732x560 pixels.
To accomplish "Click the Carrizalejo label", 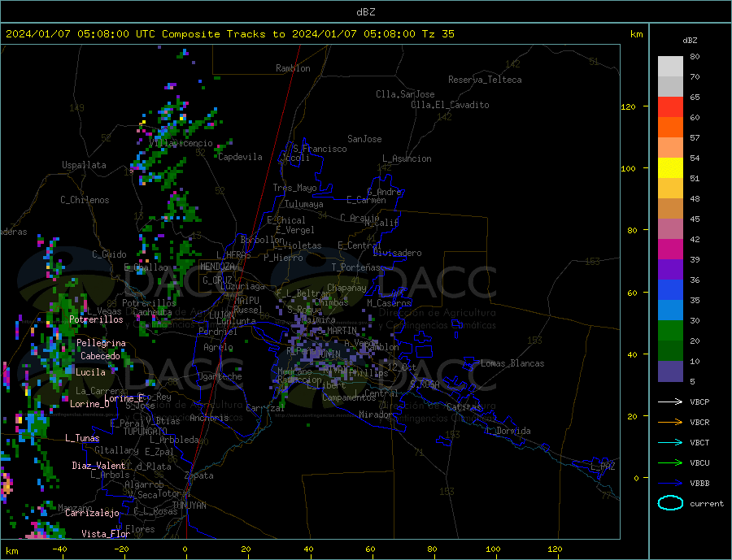I will coord(92,514).
